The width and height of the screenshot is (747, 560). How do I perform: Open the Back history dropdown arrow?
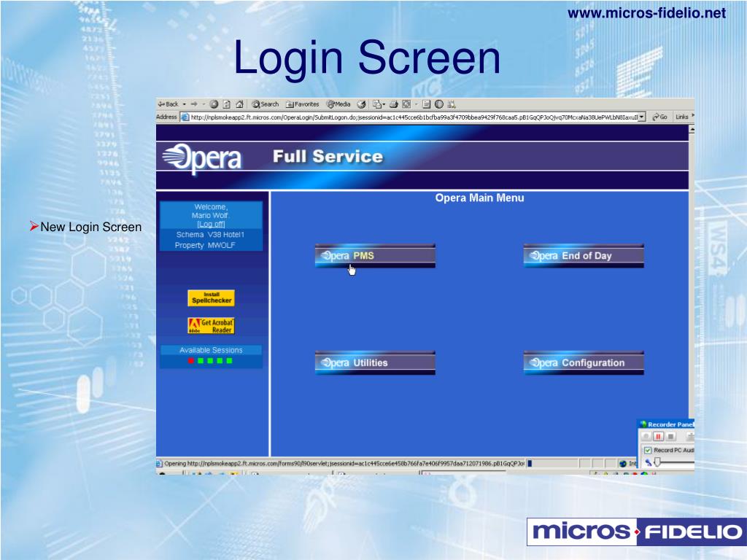[184, 104]
